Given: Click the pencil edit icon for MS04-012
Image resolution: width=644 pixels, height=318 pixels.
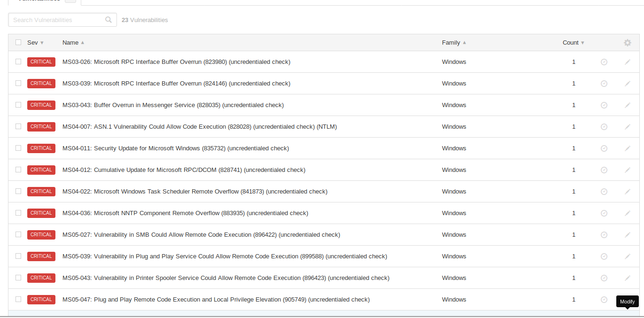Looking at the screenshot, I should 628,170.
